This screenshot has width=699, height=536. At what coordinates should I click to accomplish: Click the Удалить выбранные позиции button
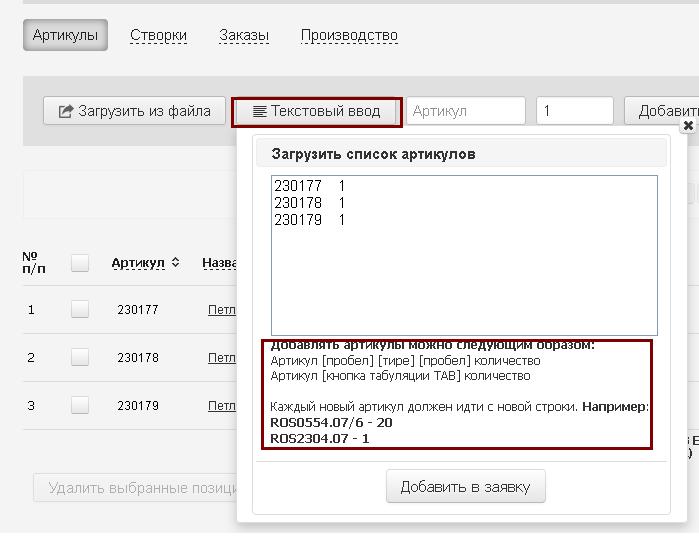(135, 488)
